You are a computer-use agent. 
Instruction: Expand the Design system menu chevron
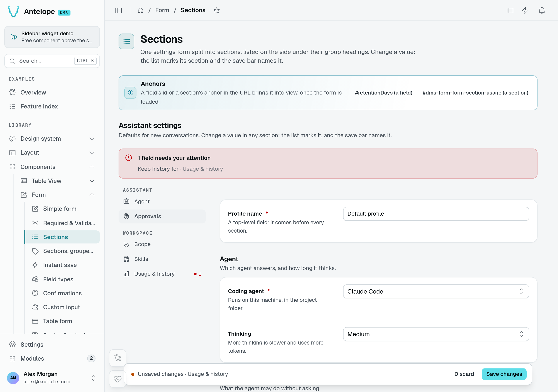click(92, 139)
